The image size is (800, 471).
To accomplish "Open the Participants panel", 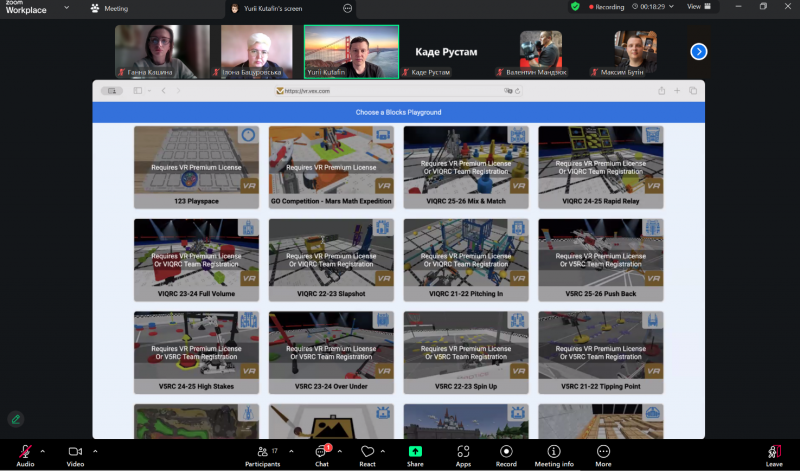I will [262, 455].
